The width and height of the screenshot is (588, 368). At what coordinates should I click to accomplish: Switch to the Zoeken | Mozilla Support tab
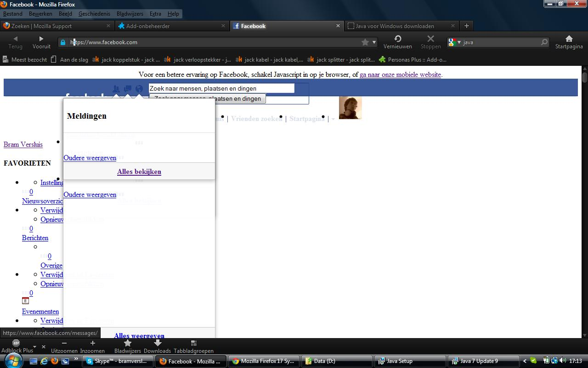[x=57, y=26]
